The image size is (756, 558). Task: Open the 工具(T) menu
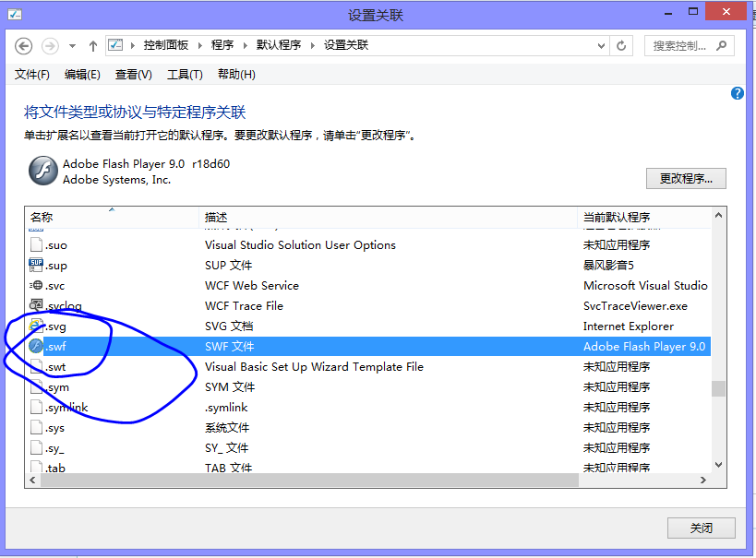coord(185,74)
